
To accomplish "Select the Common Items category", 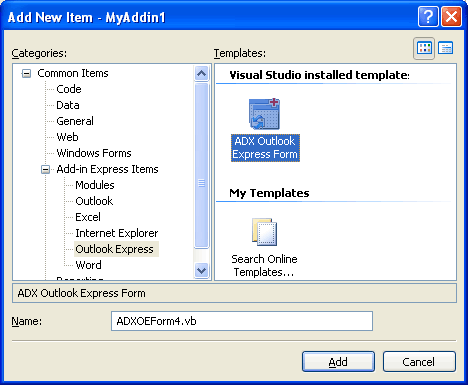I will coord(73,73).
